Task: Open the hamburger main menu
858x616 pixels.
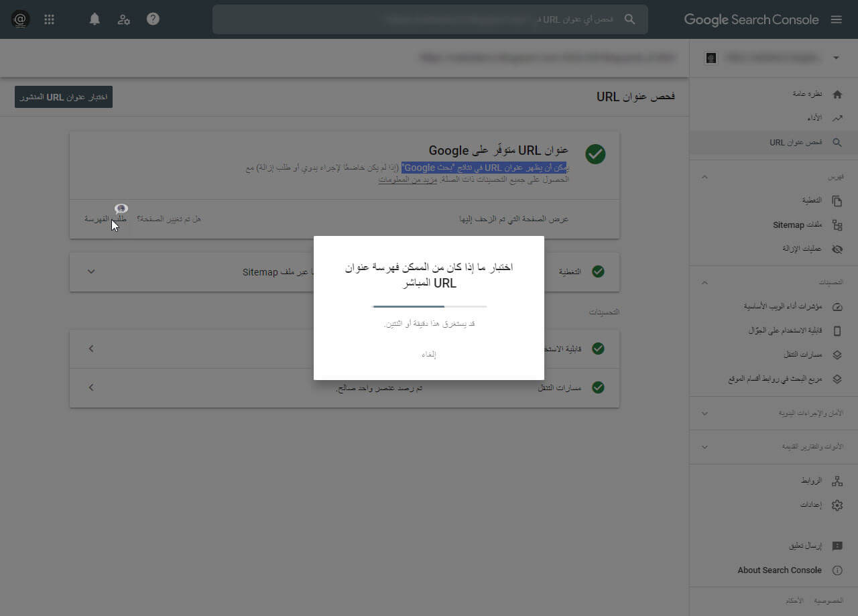Action: 837,19
